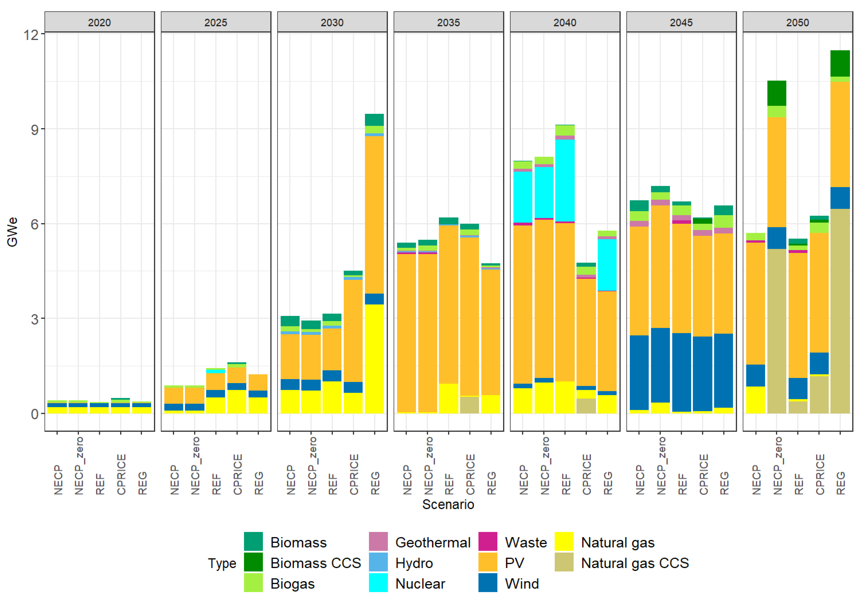Select the Wind blue legend swatch

click(488, 583)
